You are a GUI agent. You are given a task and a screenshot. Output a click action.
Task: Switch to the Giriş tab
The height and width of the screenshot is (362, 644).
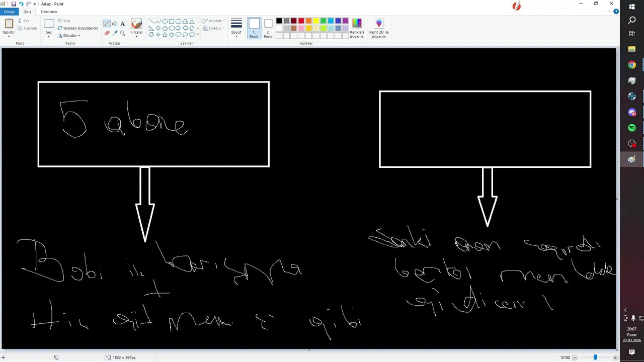[27, 12]
